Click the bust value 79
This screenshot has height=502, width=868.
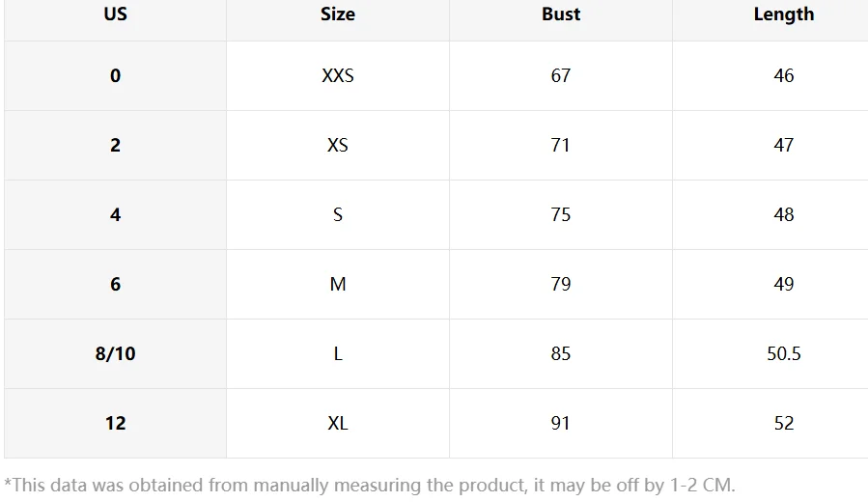pos(561,284)
